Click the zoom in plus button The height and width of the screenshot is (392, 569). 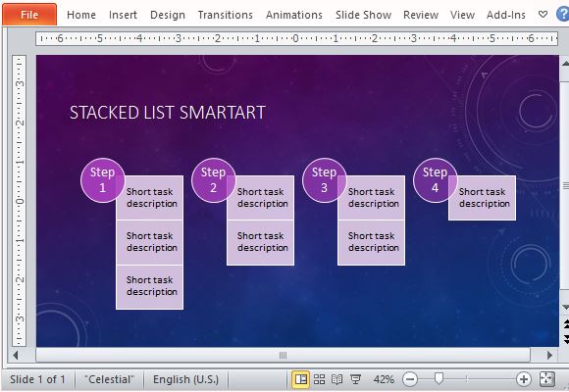tap(523, 379)
